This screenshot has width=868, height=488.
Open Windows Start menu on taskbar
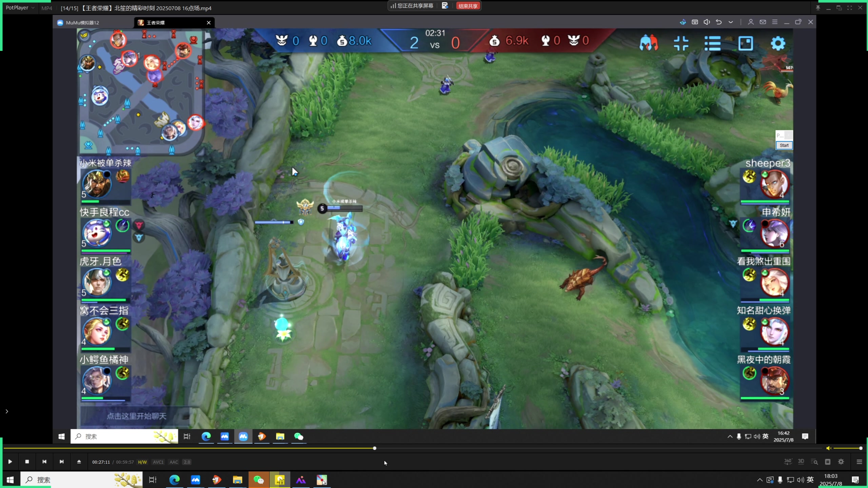[x=10, y=480]
